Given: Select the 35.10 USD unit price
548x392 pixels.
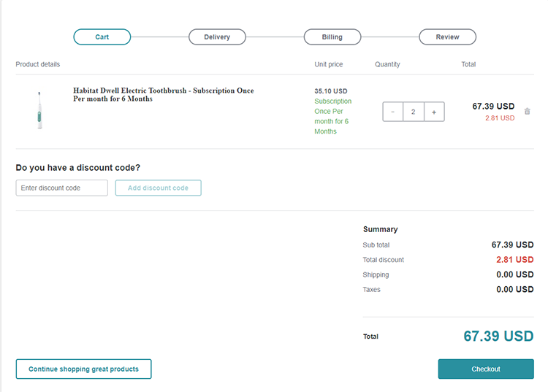Looking at the screenshot, I should click(330, 91).
